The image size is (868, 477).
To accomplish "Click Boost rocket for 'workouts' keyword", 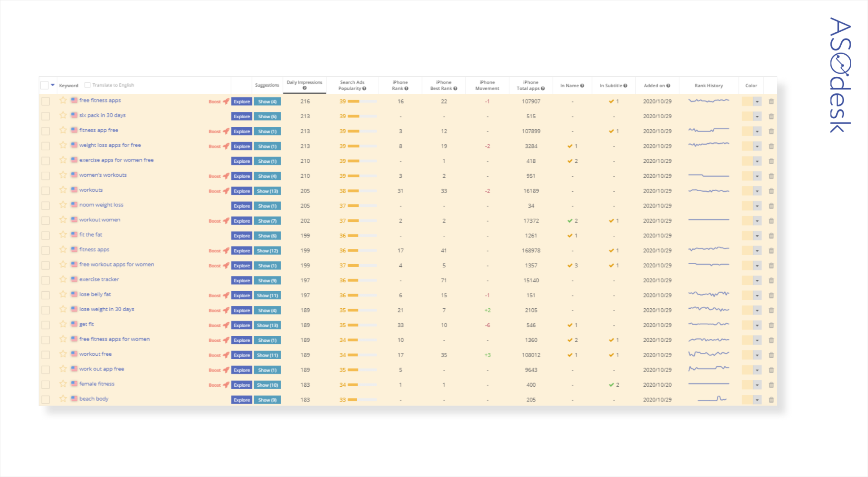I will tap(226, 191).
